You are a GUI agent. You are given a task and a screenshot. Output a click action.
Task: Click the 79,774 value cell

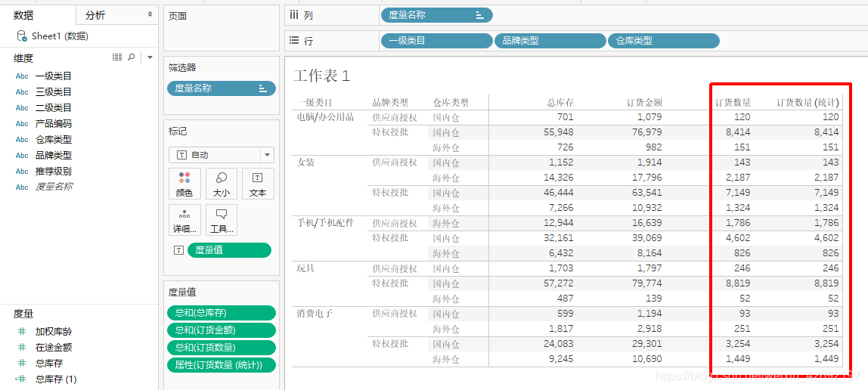pyautogui.click(x=646, y=283)
